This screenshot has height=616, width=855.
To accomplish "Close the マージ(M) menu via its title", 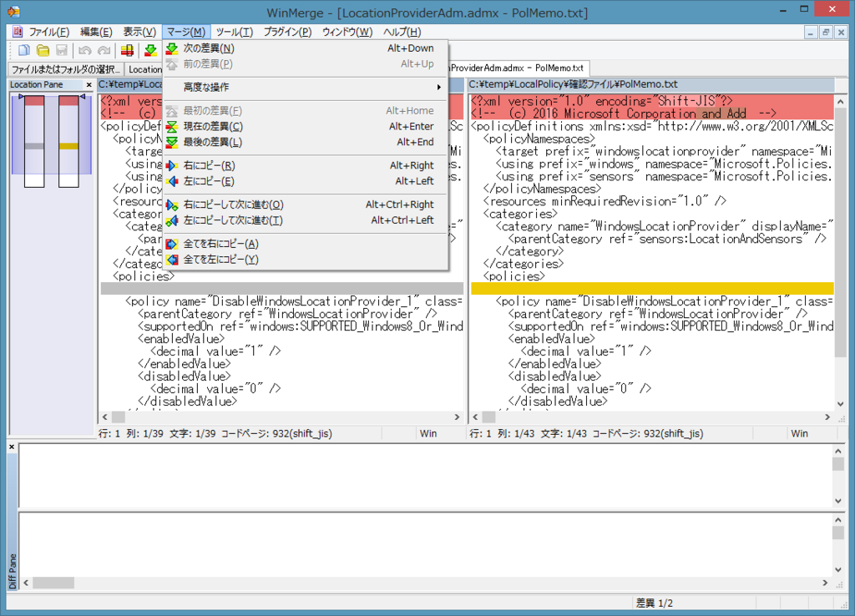I will tap(186, 33).
